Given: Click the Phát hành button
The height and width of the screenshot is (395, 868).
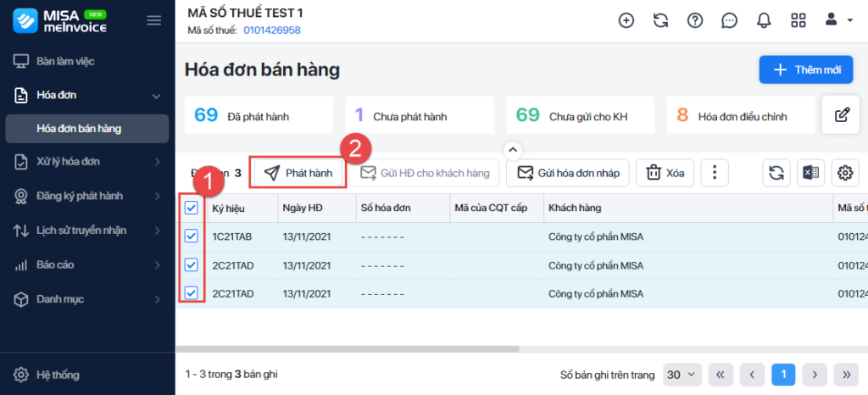Looking at the screenshot, I should (298, 173).
